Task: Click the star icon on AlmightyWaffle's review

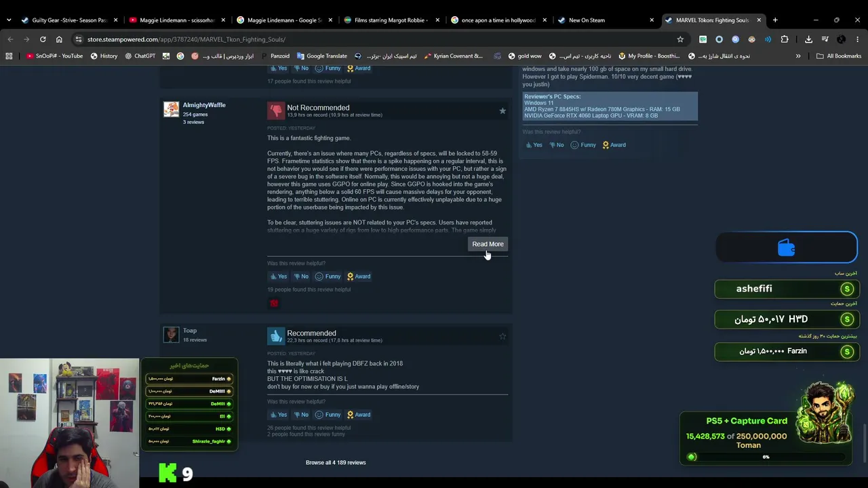Action: tap(502, 110)
